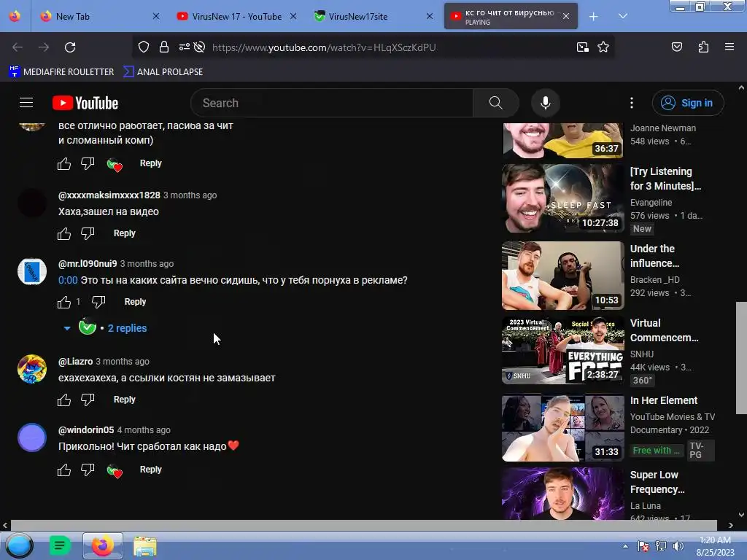
Task: Close the VirusNew17site tab
Action: pos(429,16)
